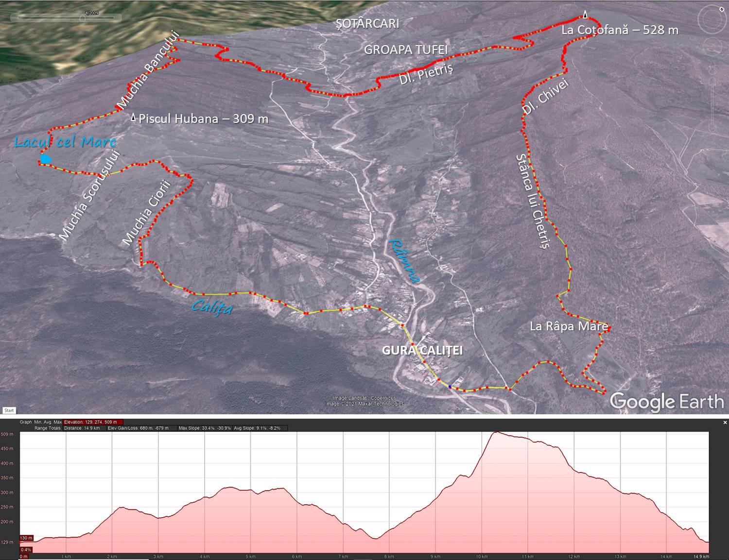
Task: Click the Start button at map corner
Action: coord(9,410)
